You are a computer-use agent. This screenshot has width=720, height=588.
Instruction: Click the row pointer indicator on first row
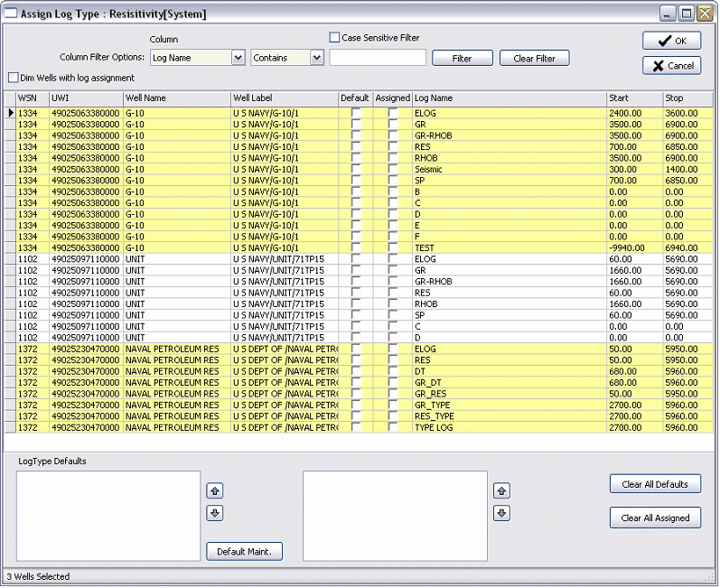coord(11,113)
